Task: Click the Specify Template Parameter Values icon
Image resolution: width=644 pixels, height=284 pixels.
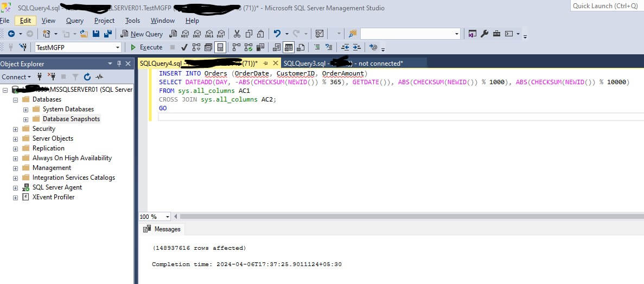Action: 373,47
